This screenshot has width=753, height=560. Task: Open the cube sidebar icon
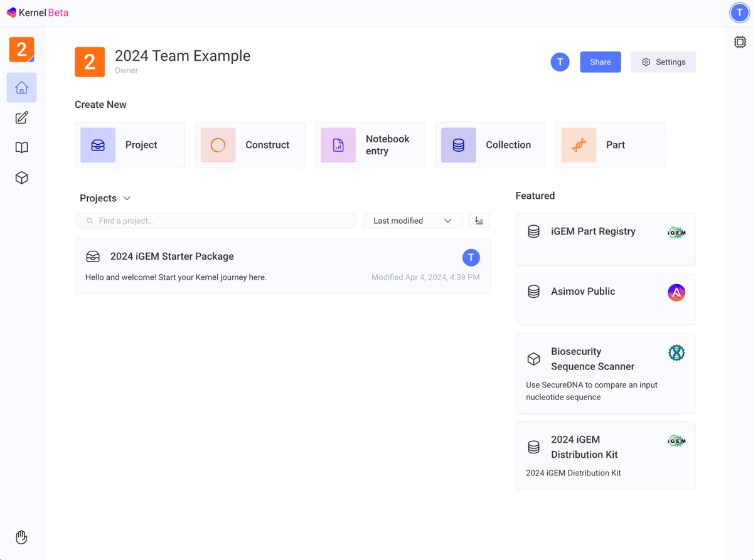[21, 178]
